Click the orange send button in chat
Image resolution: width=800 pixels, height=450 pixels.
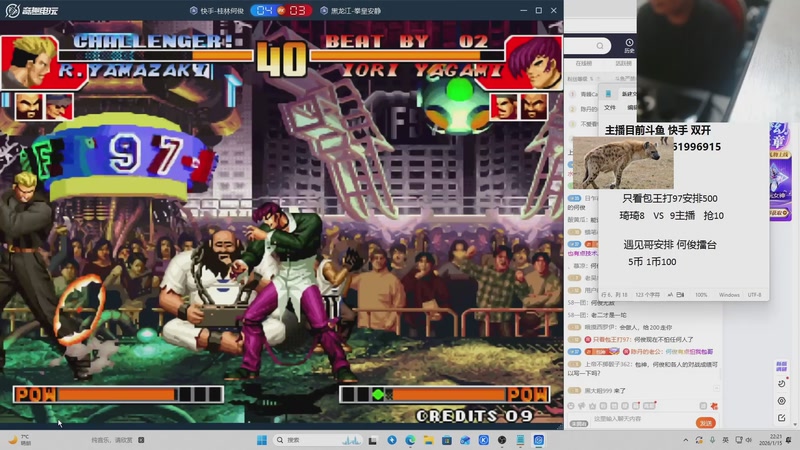(x=706, y=423)
